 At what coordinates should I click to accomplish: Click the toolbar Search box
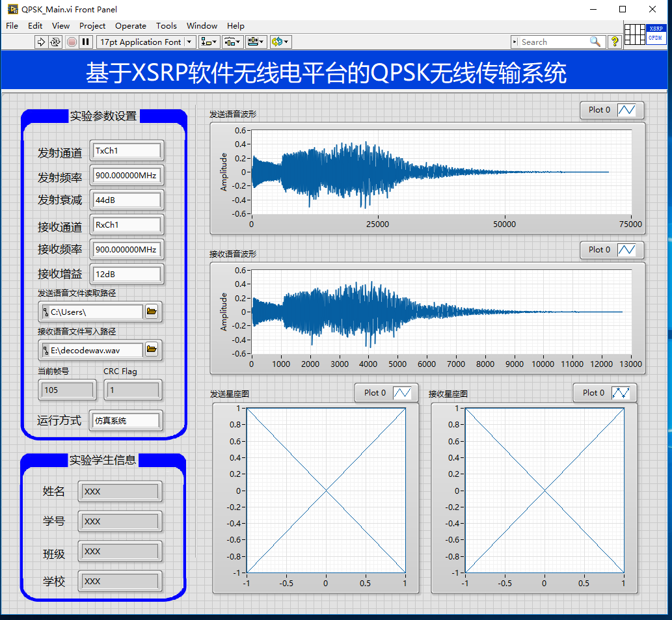(x=553, y=42)
